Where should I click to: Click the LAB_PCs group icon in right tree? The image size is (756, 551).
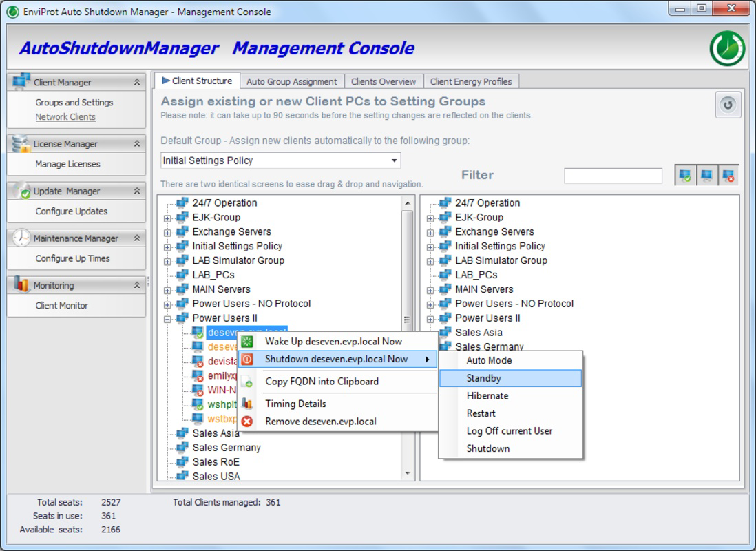click(445, 275)
